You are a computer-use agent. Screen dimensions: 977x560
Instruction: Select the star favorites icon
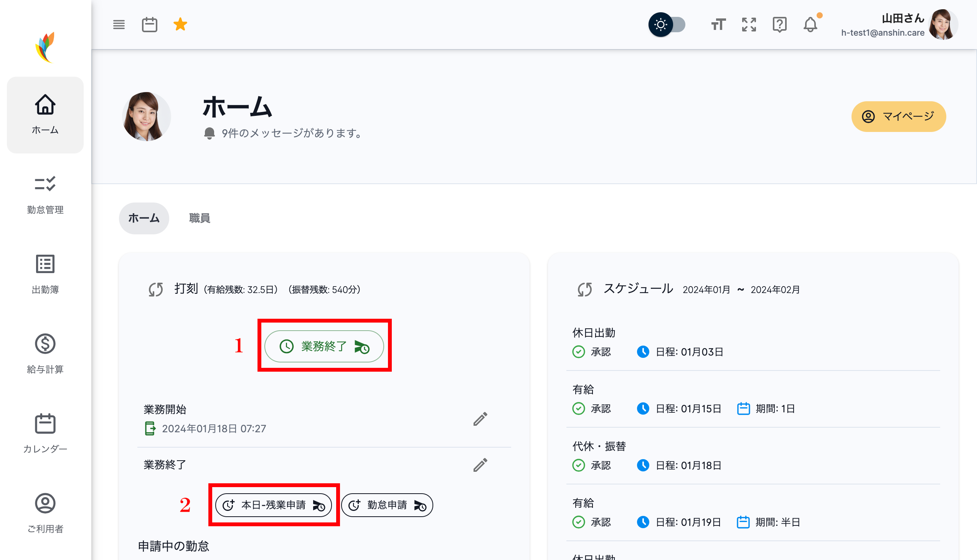coord(180,24)
